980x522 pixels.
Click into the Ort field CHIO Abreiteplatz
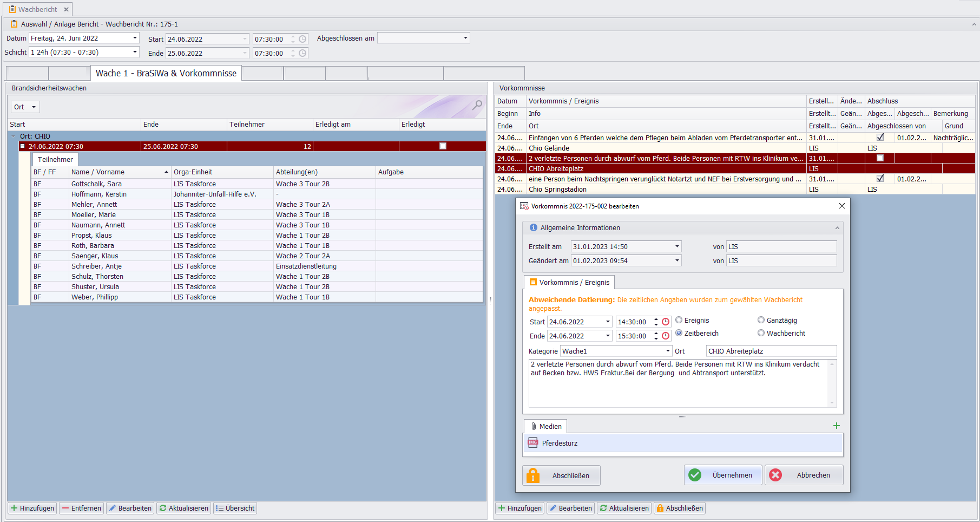click(x=771, y=351)
